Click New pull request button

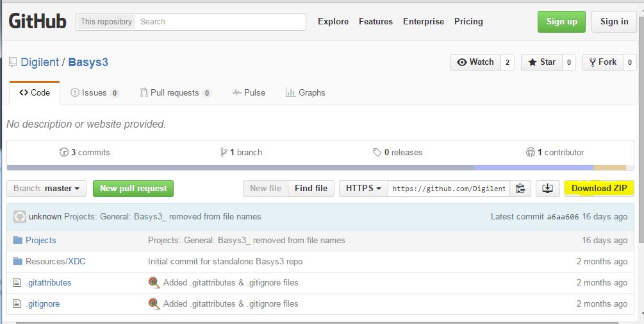[133, 189]
